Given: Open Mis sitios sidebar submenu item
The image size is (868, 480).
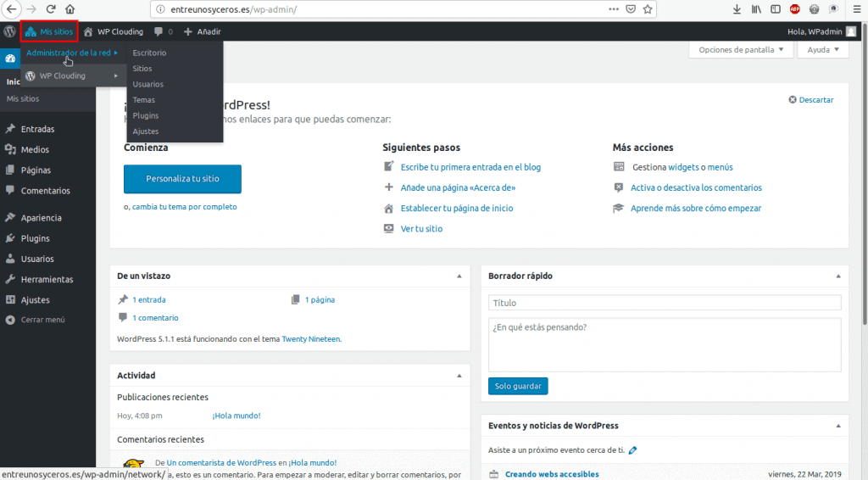Looking at the screenshot, I should tap(23, 98).
